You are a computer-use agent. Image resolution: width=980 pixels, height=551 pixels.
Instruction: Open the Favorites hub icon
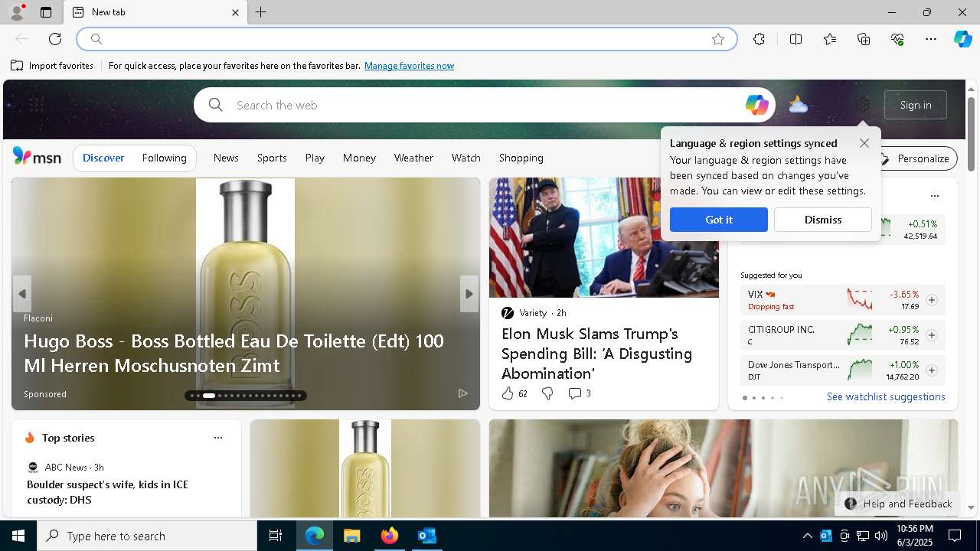(x=830, y=39)
